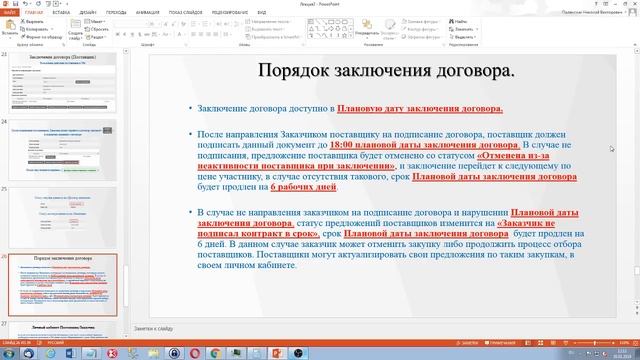Click the Windows Start button

coord(9,353)
